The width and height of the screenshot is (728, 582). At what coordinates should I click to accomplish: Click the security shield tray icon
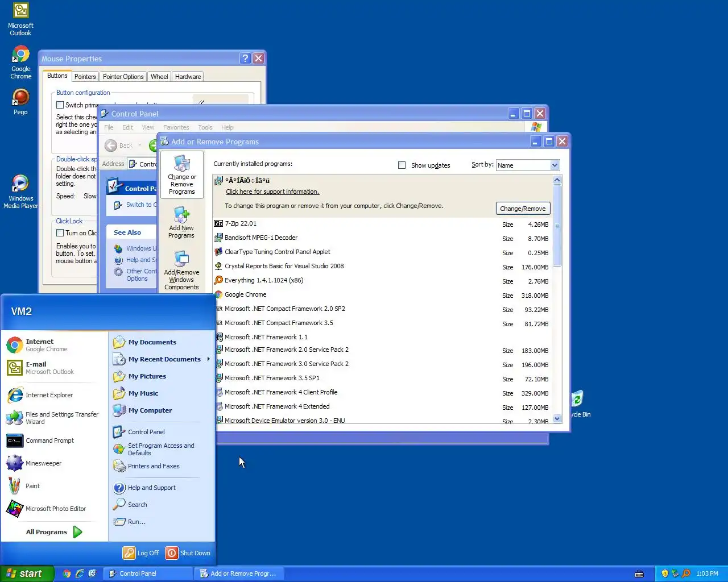pyautogui.click(x=665, y=573)
